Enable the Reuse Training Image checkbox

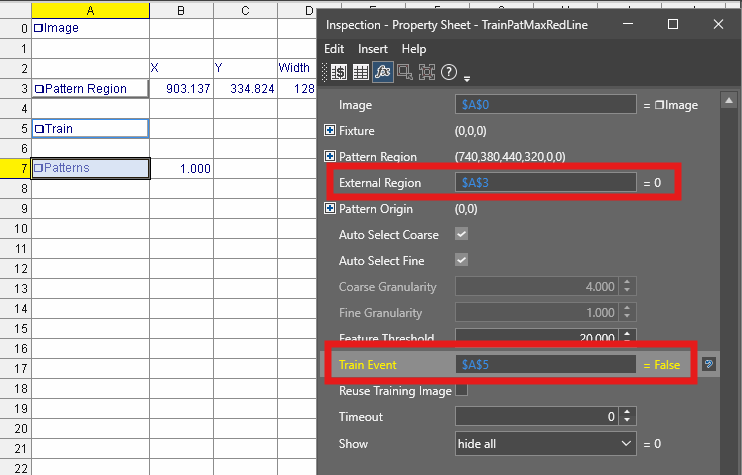tap(462, 390)
